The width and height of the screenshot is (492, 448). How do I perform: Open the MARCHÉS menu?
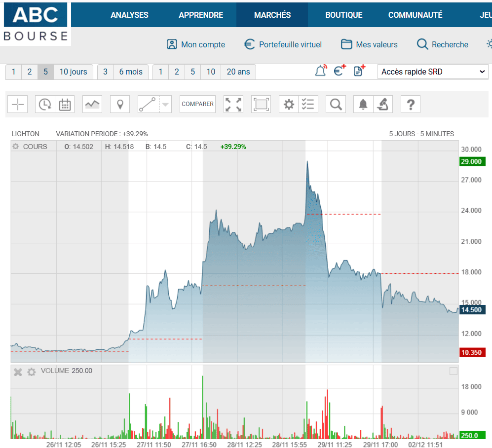tap(272, 15)
